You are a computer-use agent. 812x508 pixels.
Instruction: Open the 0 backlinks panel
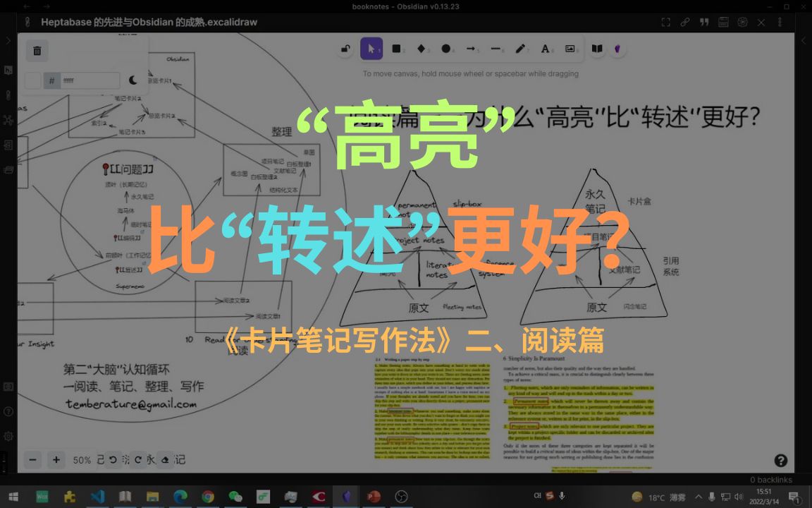(x=770, y=479)
